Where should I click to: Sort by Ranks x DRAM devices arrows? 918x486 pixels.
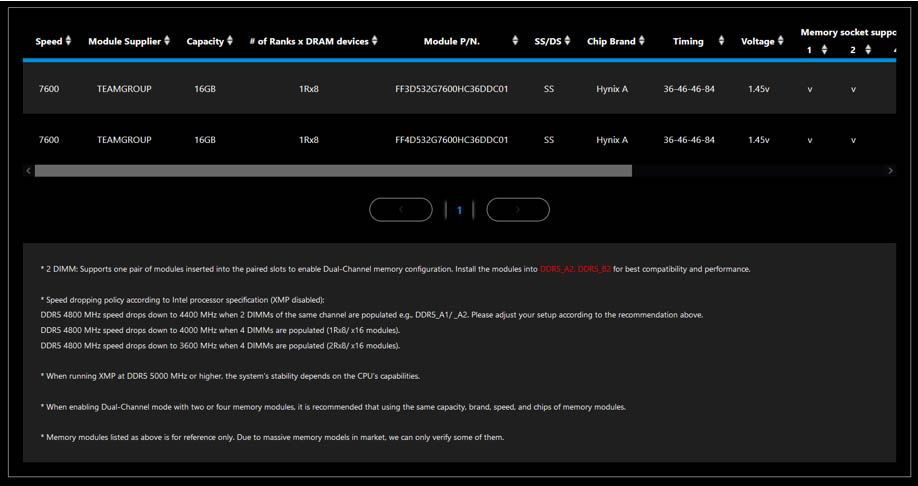[375, 41]
